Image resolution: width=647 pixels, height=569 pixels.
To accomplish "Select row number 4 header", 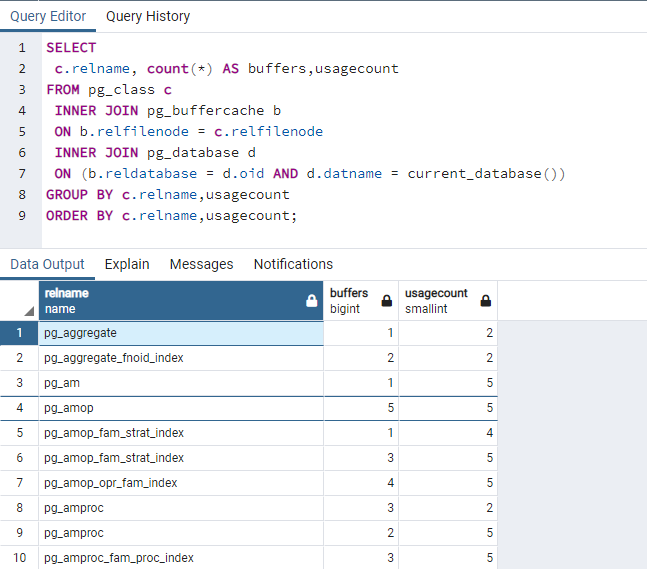I will [19, 408].
